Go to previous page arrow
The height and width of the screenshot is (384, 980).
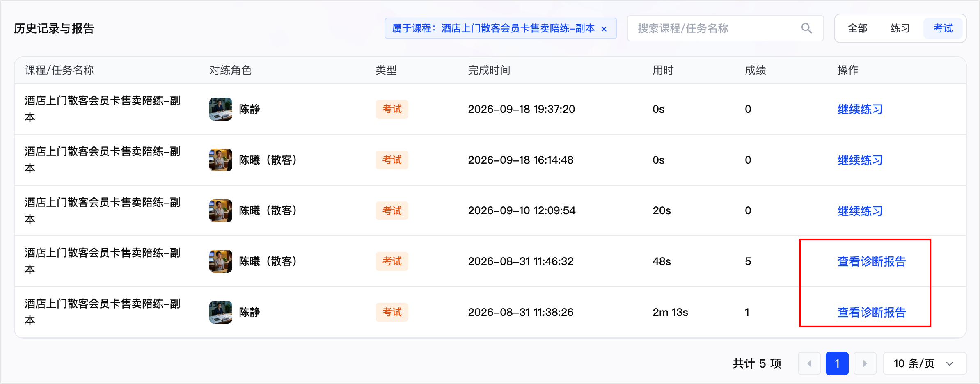pyautogui.click(x=809, y=363)
